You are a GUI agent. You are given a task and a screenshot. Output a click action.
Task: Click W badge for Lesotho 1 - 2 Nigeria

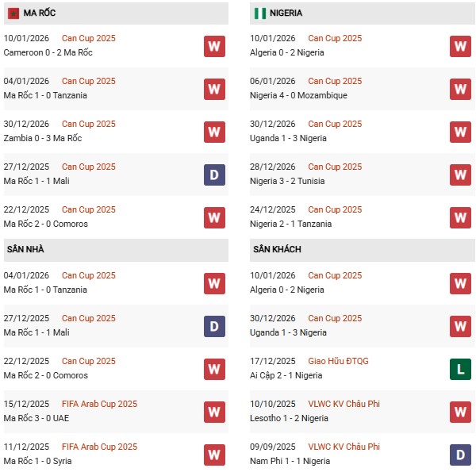coord(460,412)
